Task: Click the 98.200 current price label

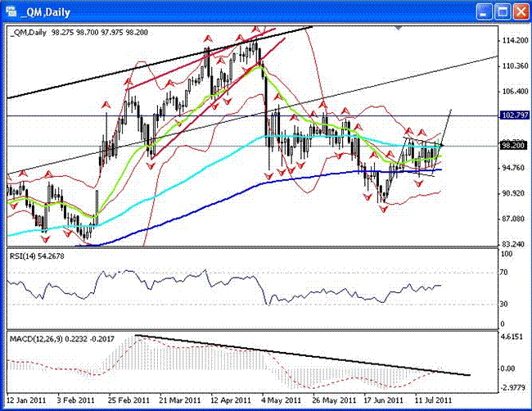Action: 512,146
